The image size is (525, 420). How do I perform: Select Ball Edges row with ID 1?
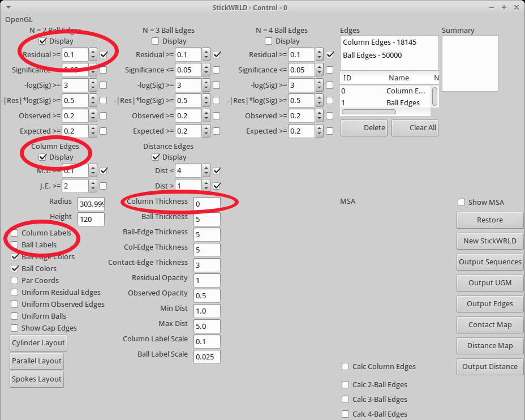pyautogui.click(x=385, y=103)
